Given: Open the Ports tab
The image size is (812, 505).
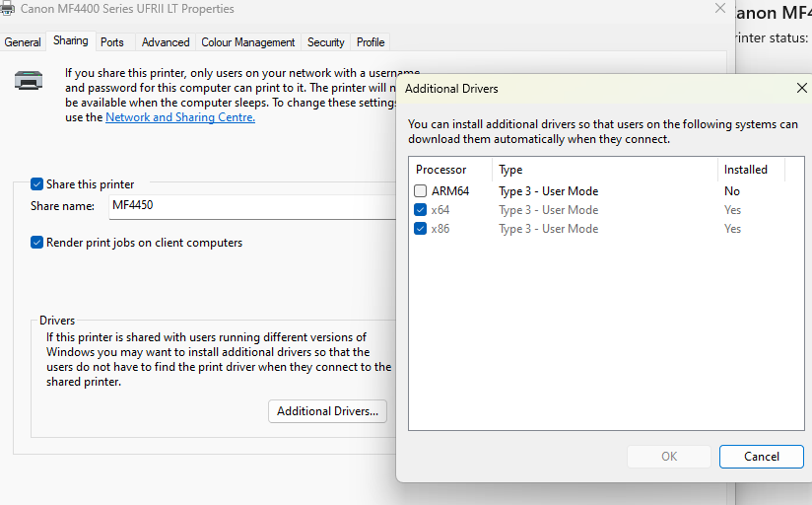Looking at the screenshot, I should point(112,42).
